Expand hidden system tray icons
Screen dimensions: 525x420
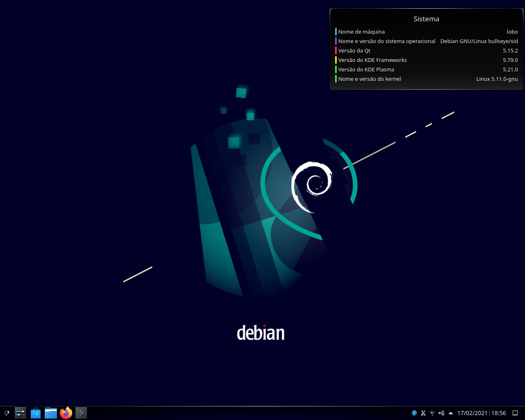tap(450, 413)
